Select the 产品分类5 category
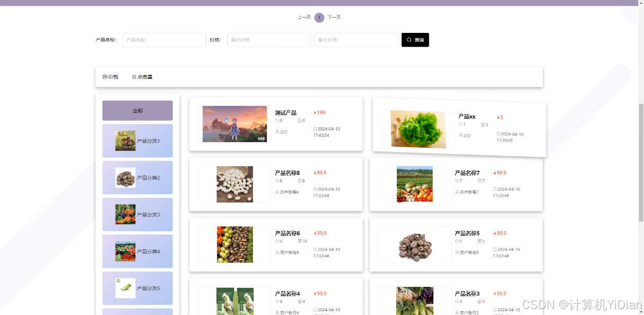Viewport: 644px width, 315px height. [x=137, y=288]
